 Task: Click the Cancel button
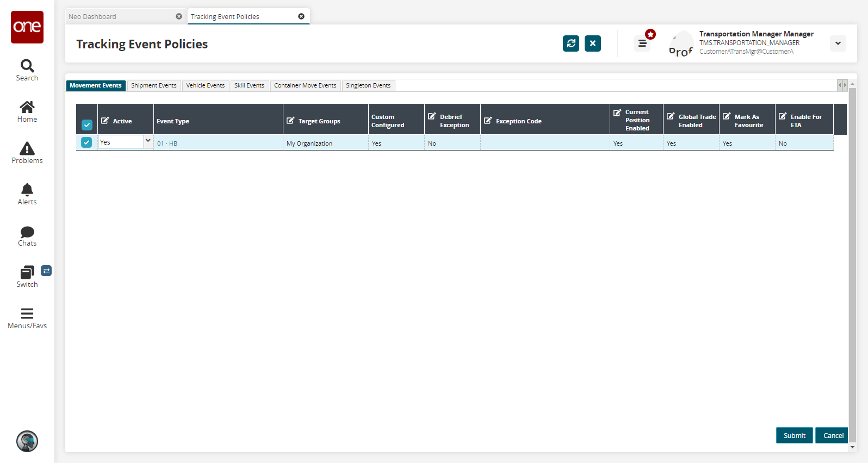(833, 435)
